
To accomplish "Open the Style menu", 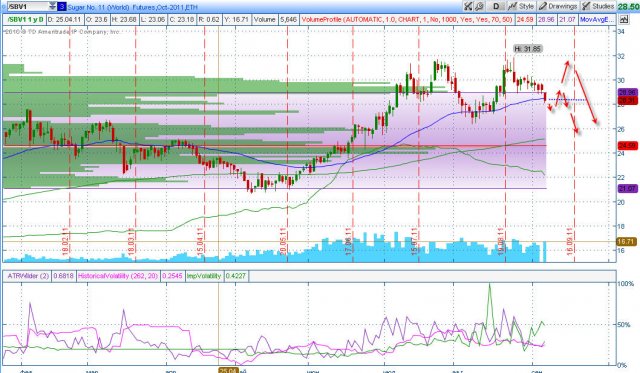I will 521,6.
